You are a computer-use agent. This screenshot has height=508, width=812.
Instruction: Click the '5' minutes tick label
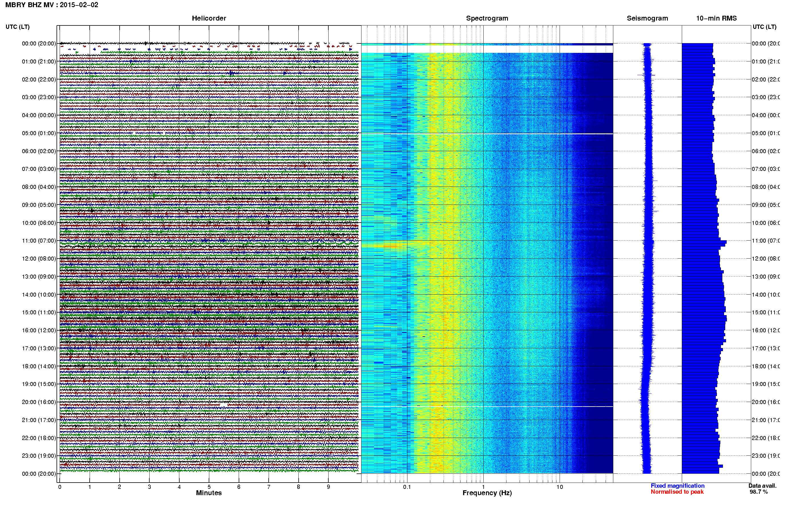click(x=209, y=487)
